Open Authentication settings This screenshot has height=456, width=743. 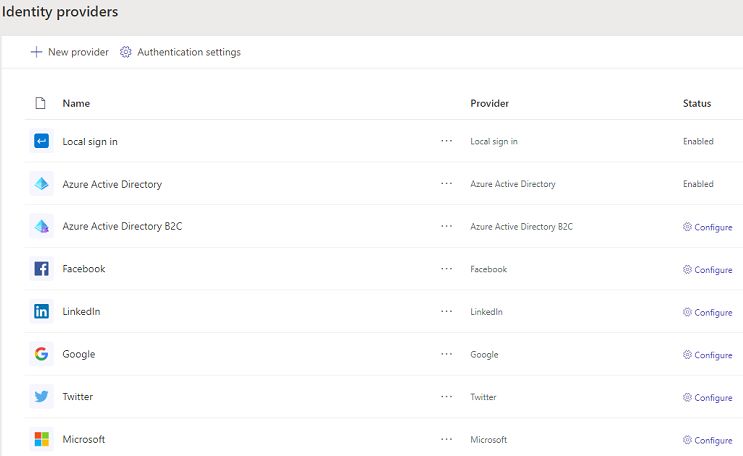point(180,52)
